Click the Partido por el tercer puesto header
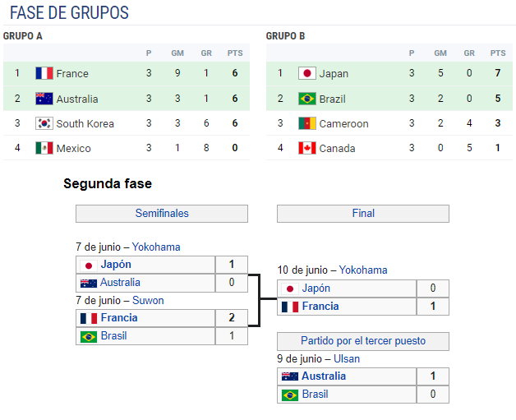The image size is (516, 420). 363,341
